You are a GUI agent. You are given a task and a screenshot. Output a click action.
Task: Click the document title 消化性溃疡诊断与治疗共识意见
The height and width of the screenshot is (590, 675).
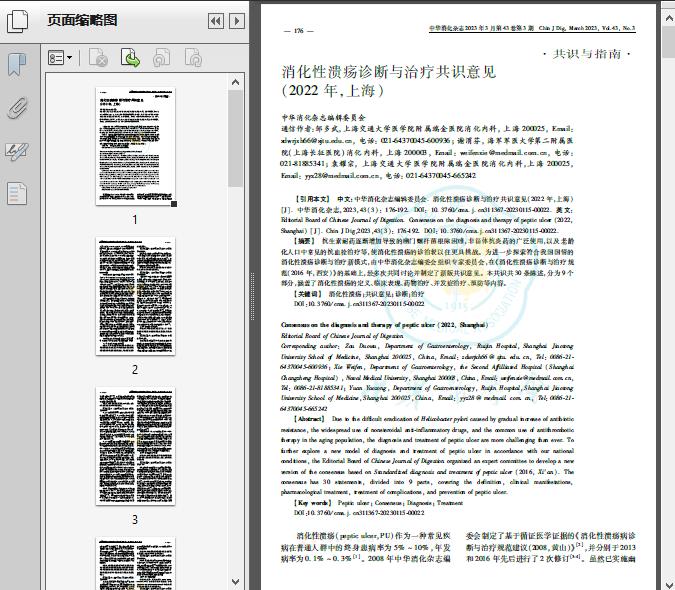coord(389,72)
